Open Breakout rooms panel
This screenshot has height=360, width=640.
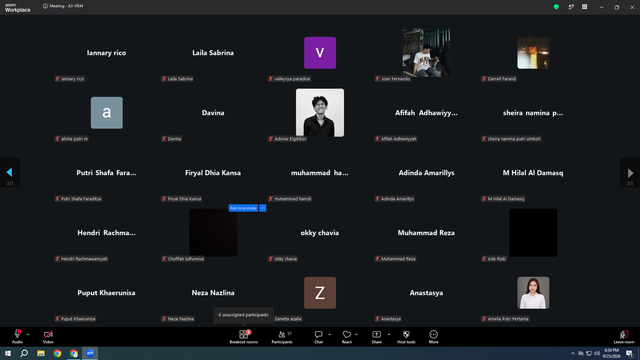point(243,337)
